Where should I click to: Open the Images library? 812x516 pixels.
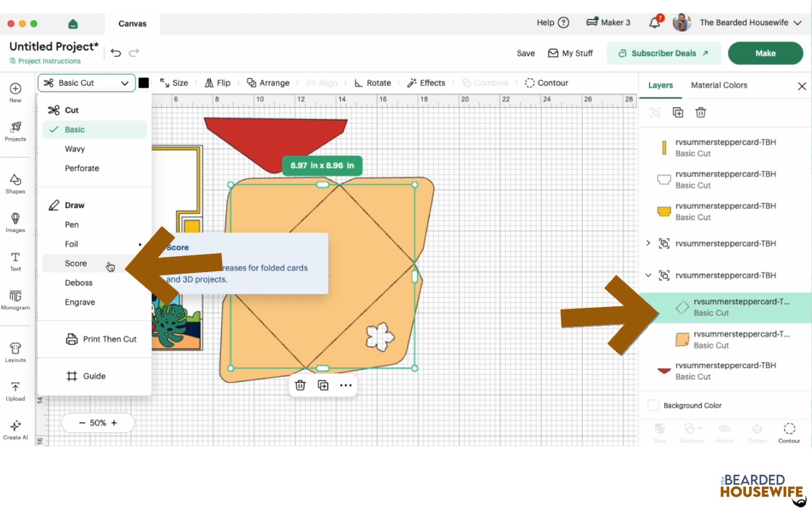(15, 223)
